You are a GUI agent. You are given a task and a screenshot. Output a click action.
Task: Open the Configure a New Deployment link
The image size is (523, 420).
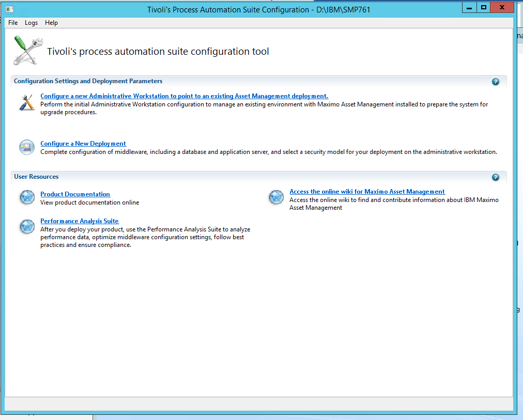click(83, 143)
